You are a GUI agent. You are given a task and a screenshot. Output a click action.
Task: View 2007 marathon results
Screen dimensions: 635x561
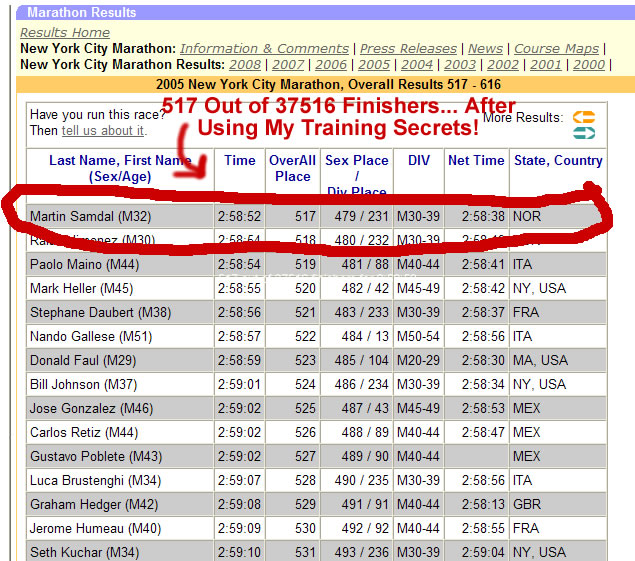click(x=288, y=64)
